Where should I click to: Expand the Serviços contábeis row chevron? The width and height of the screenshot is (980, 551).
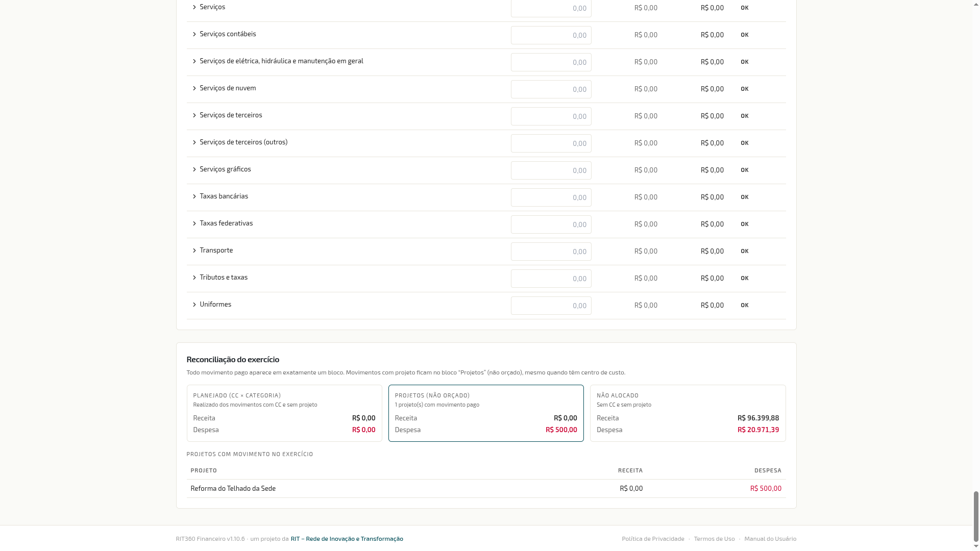click(x=194, y=34)
